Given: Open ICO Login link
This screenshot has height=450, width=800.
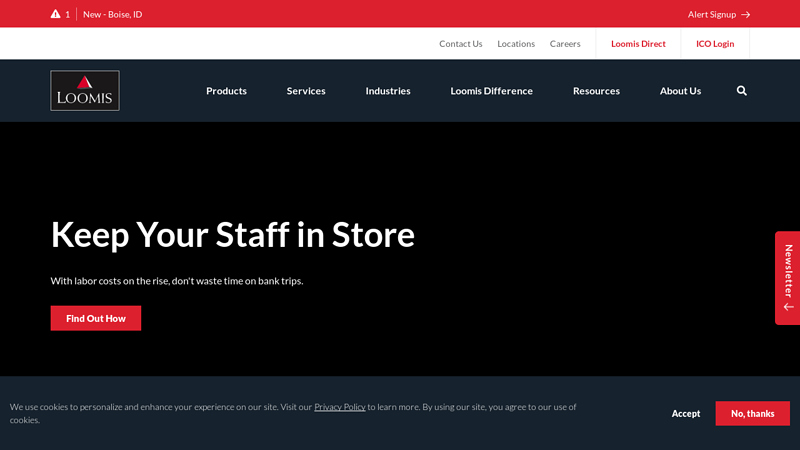Looking at the screenshot, I should tap(715, 44).
